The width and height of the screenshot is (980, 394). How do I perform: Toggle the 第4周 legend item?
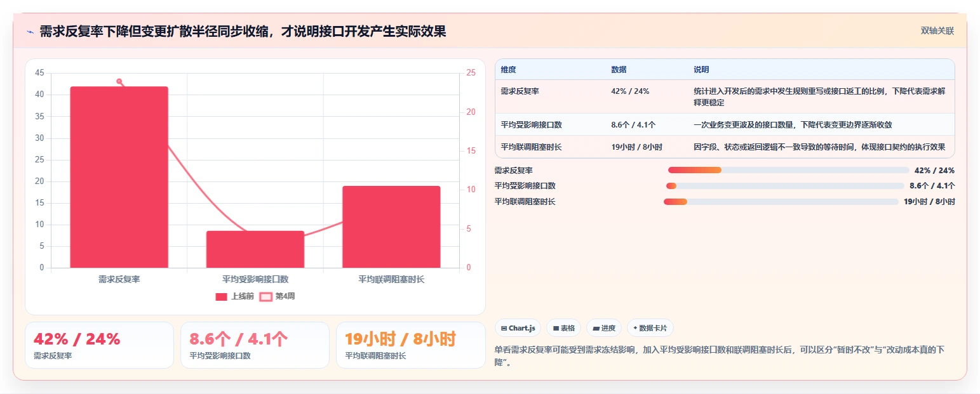click(x=278, y=296)
